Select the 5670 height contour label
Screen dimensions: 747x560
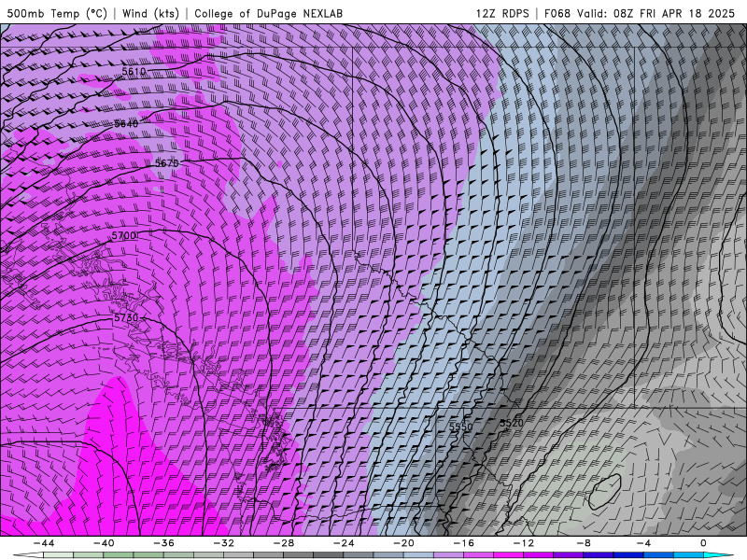[x=167, y=163]
